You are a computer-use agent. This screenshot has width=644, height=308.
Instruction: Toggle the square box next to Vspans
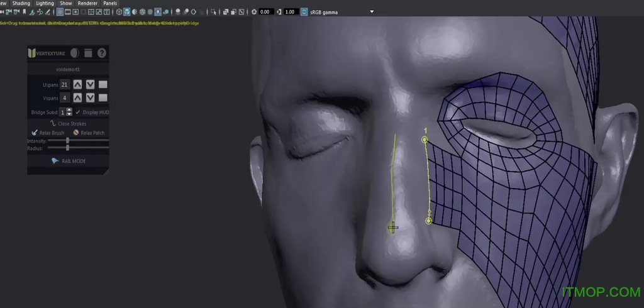pyautogui.click(x=103, y=97)
